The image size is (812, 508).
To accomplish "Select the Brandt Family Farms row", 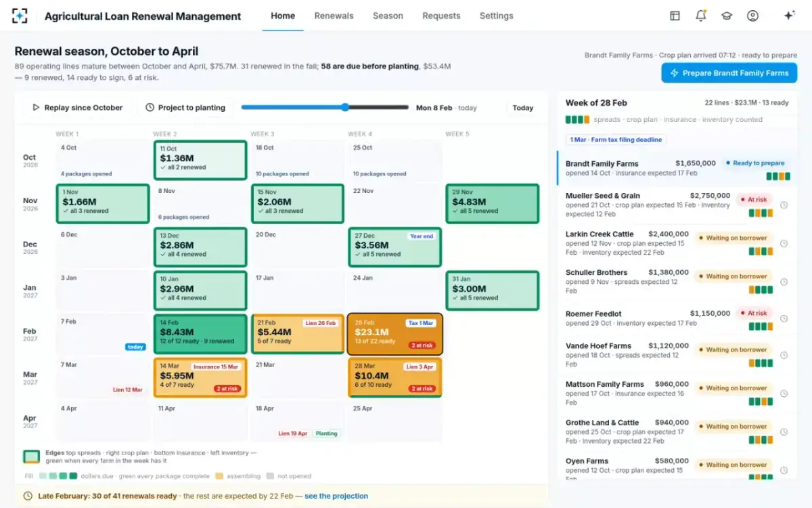I will (x=675, y=167).
